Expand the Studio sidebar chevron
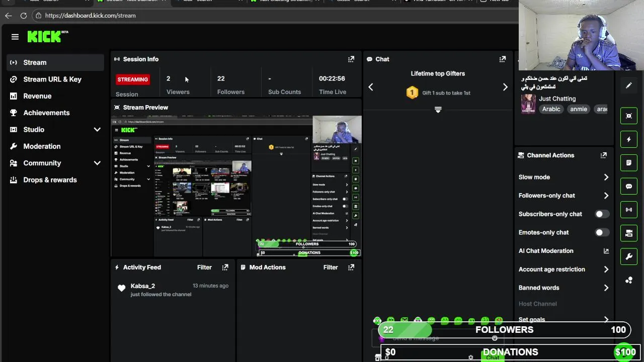This screenshot has height=362, width=644. click(97, 130)
